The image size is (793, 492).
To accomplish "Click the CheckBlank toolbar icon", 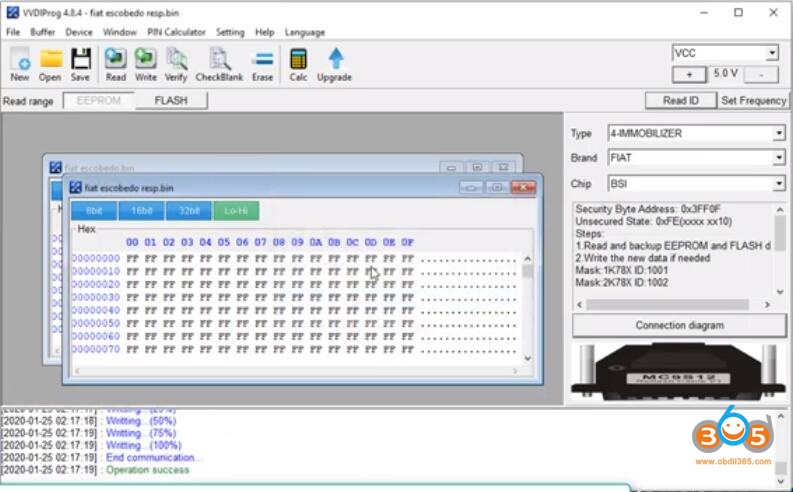I will click(x=219, y=63).
